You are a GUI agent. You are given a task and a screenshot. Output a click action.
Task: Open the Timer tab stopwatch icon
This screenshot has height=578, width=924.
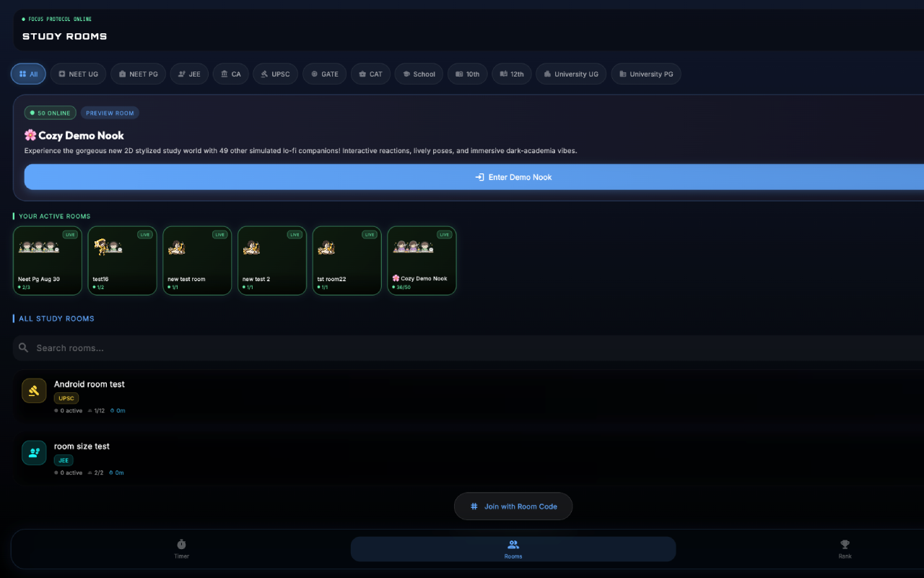click(181, 544)
